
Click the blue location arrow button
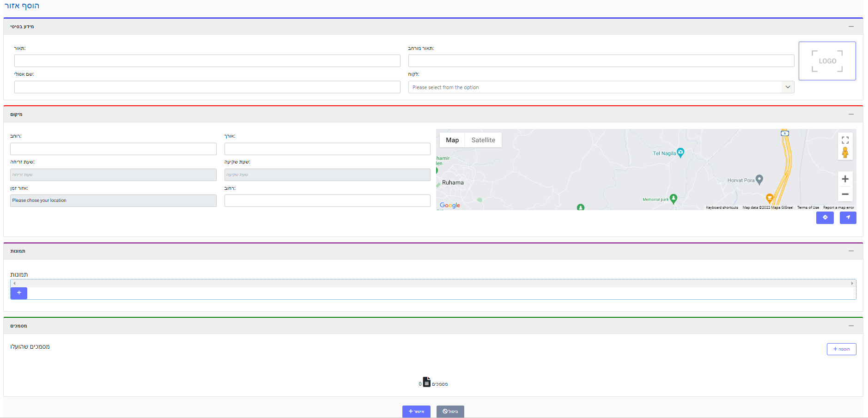(848, 218)
